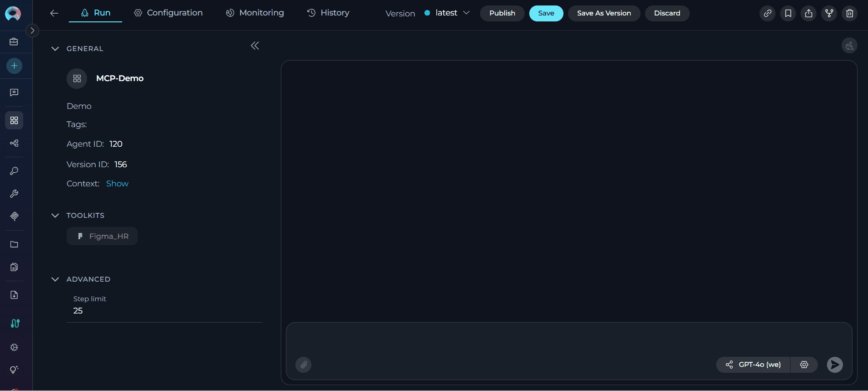Collapse the GENERAL section
This screenshot has width=868, height=391.
coord(55,49)
